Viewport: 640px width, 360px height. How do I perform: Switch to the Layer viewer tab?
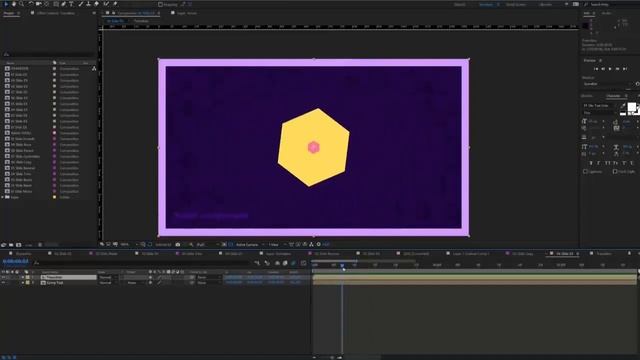point(187,13)
